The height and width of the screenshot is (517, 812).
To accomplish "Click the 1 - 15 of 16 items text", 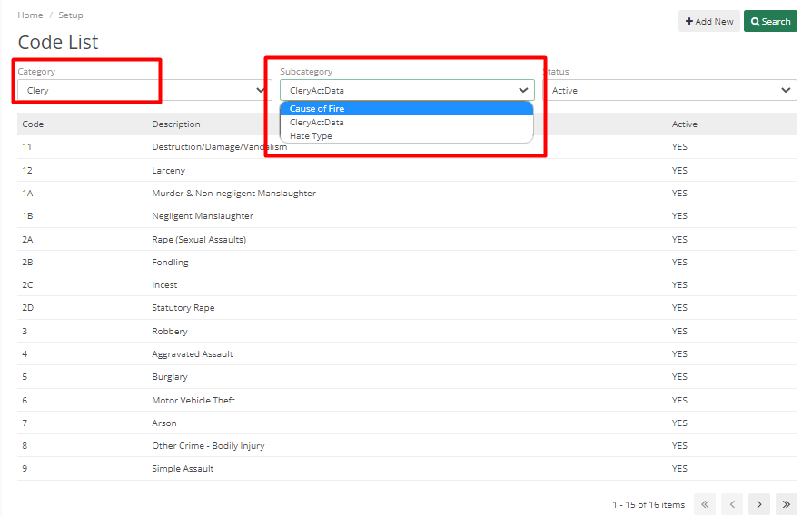I will [x=649, y=504].
